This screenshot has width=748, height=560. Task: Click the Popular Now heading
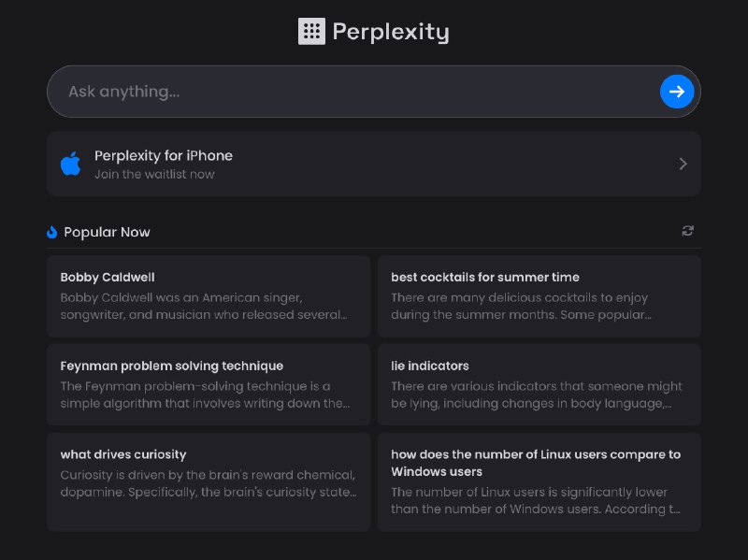(107, 232)
